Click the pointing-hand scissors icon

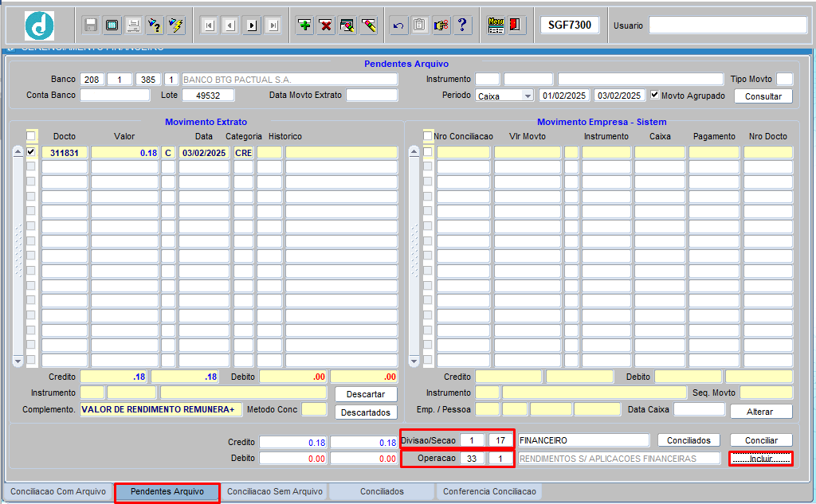tap(441, 25)
